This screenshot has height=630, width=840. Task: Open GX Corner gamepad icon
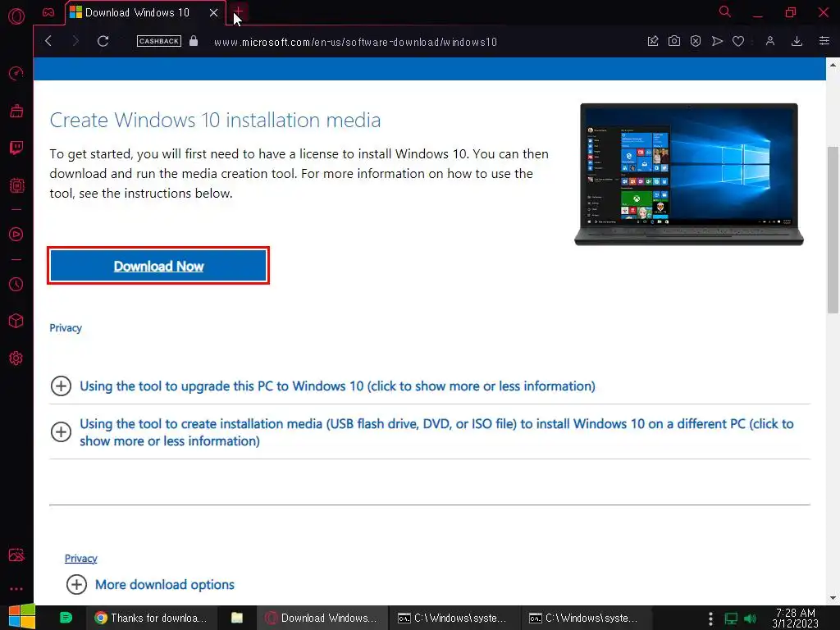pyautogui.click(x=48, y=12)
